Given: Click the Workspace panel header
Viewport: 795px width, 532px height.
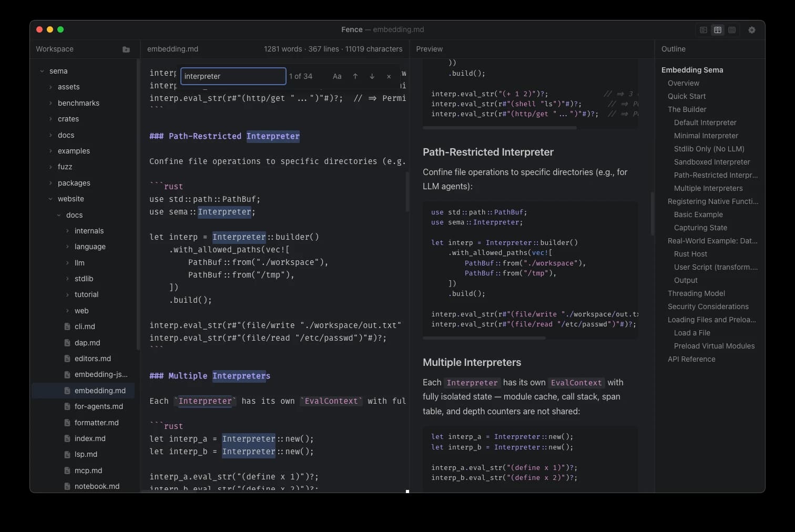Looking at the screenshot, I should [x=55, y=49].
